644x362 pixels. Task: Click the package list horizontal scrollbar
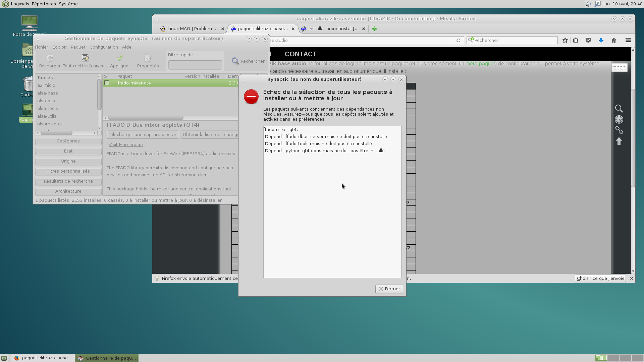[x=146, y=118]
